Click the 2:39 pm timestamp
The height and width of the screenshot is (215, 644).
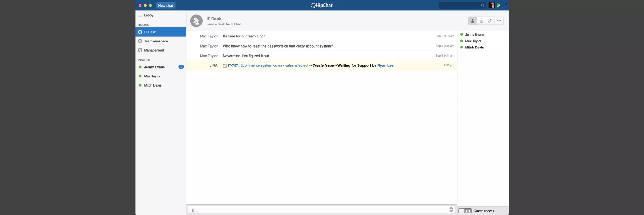click(449, 65)
